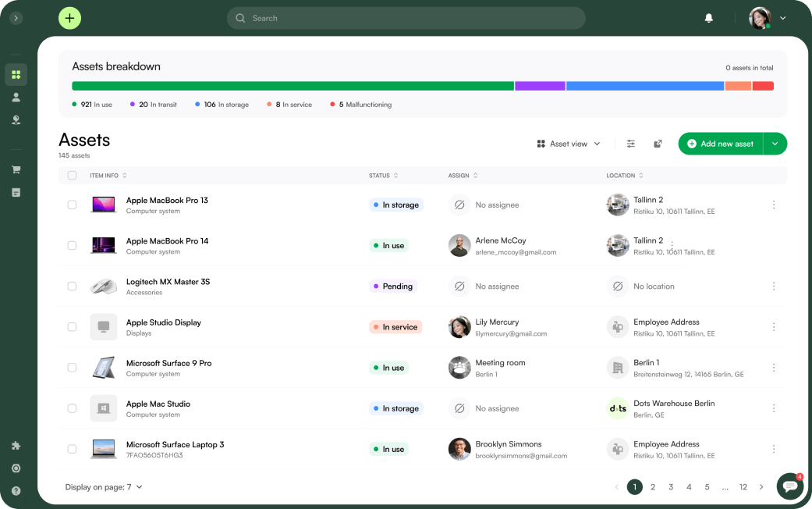This screenshot has height=509, width=812.
Task: Click the previous page arrow in pagination
Action: coord(617,486)
